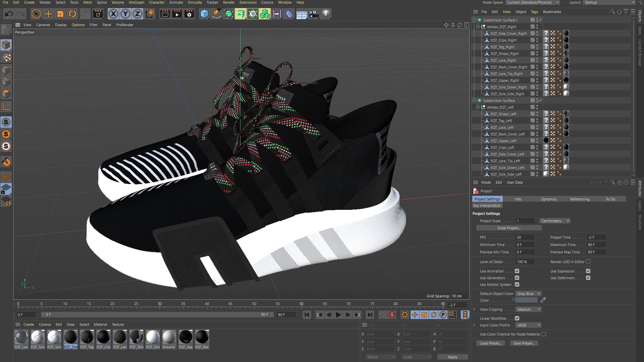Image resolution: width=644 pixels, height=362 pixels.
Task: Collapse the Subdivision Surface.1 tree branch
Action: click(474, 20)
